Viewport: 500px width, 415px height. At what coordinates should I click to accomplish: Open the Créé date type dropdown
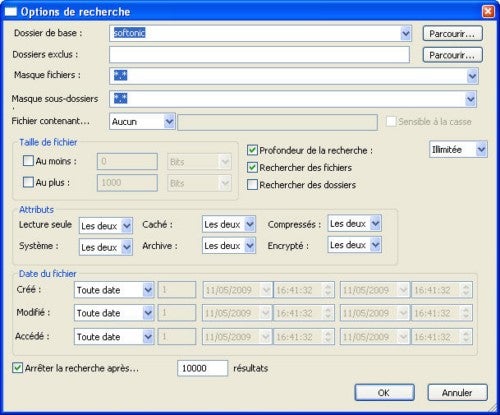pyautogui.click(x=148, y=290)
